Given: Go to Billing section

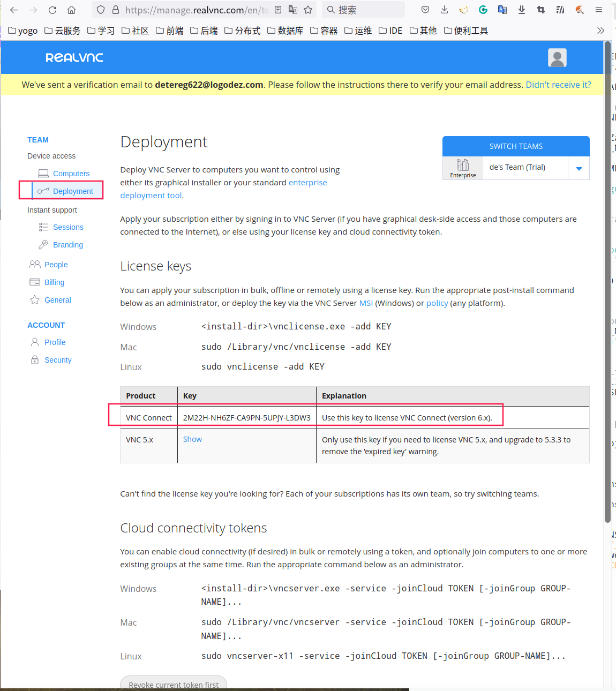Looking at the screenshot, I should tap(54, 282).
